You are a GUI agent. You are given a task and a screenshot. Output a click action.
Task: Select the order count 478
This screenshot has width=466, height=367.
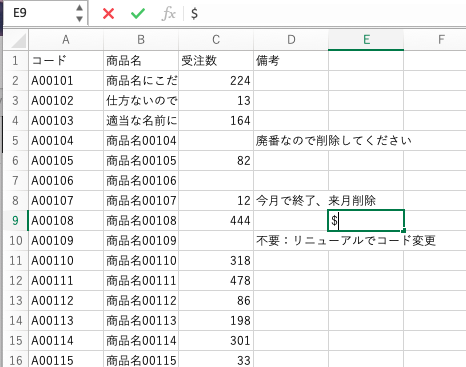216,281
